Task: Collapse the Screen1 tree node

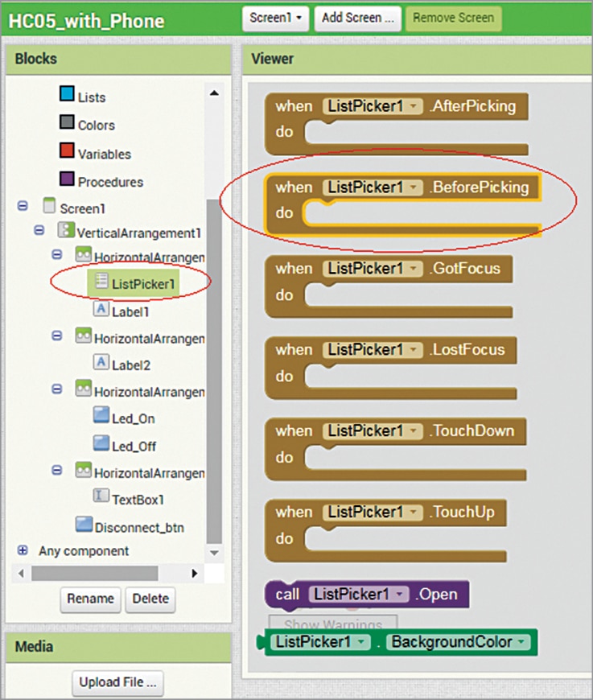Action: [23, 207]
